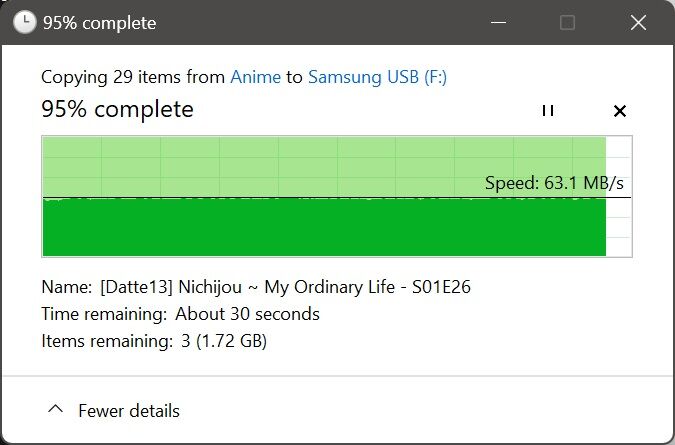The image size is (675, 445).
Task: Open the Samsung USB (F:) destination link
Action: pyautogui.click(x=378, y=77)
